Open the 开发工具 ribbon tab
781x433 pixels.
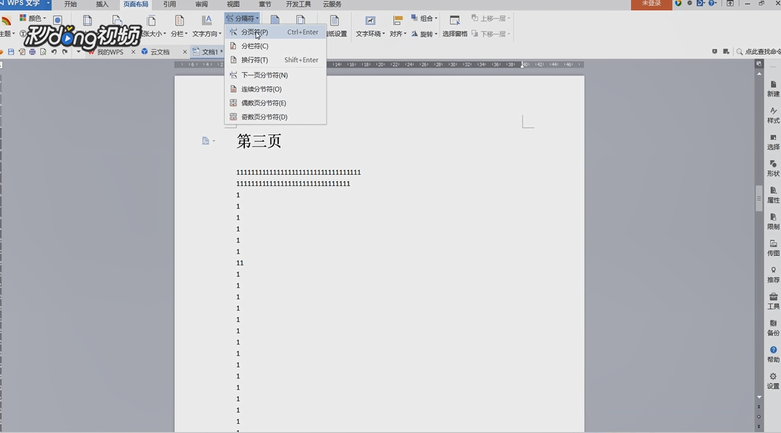click(x=298, y=4)
